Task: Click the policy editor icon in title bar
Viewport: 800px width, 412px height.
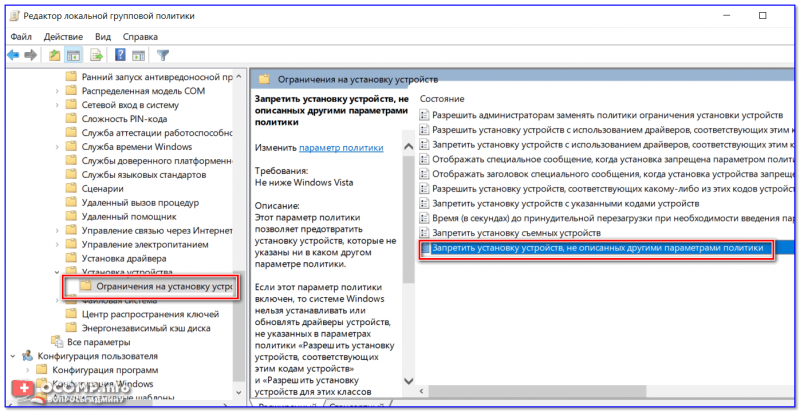Action: 15,16
